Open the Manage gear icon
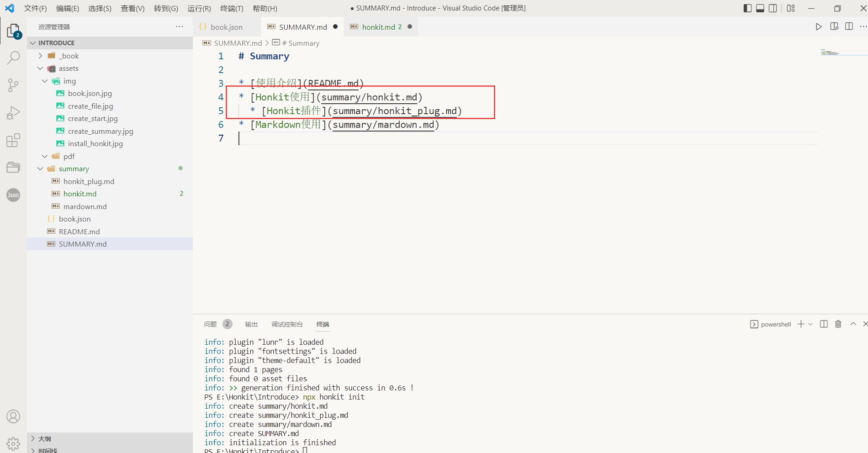This screenshot has width=868, height=453. [x=13, y=443]
